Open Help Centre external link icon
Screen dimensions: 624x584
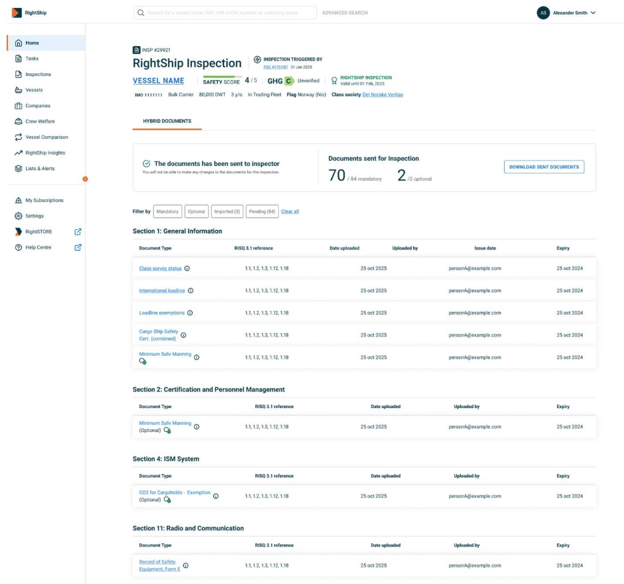(x=78, y=247)
